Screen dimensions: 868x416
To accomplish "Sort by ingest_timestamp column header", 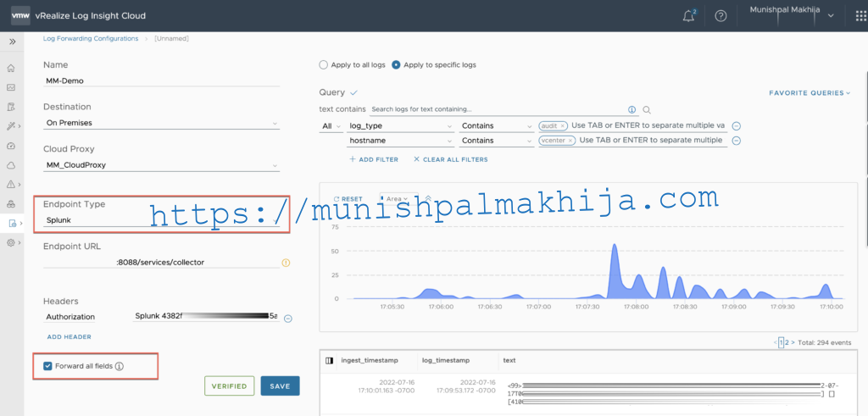I will 370,360.
